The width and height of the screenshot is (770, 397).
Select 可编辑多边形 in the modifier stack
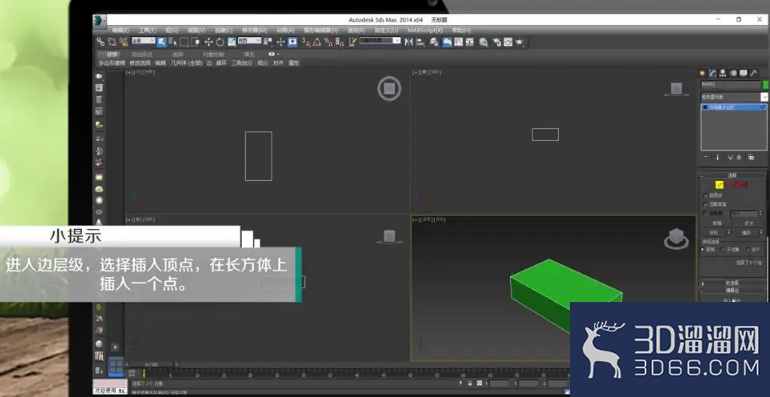[734, 107]
